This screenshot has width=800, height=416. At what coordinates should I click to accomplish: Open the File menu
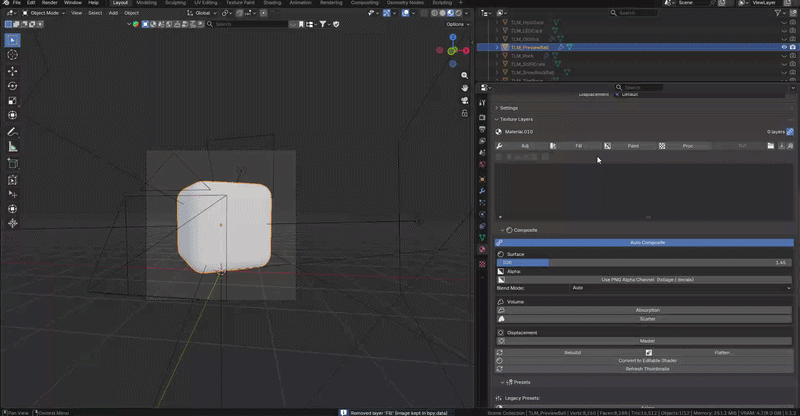[x=16, y=3]
